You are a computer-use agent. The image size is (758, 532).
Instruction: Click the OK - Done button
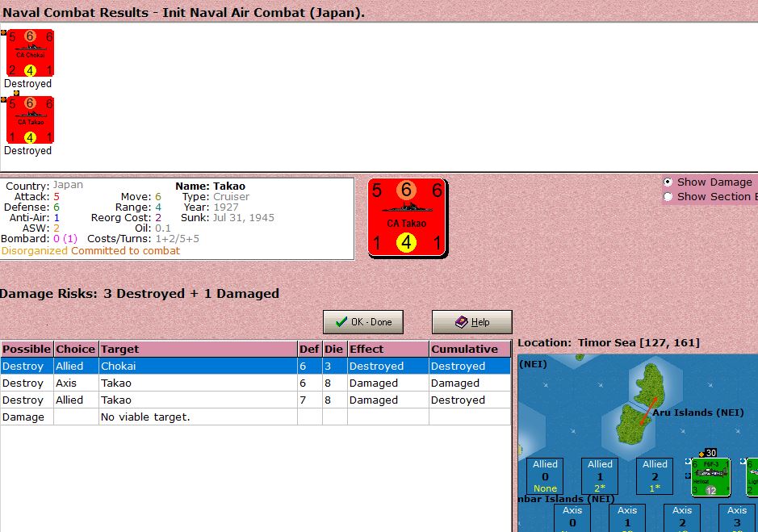point(363,322)
